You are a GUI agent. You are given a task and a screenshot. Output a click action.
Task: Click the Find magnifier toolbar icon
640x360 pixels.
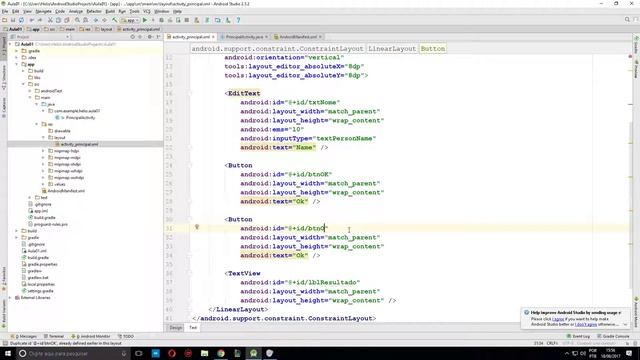[x=77, y=20]
